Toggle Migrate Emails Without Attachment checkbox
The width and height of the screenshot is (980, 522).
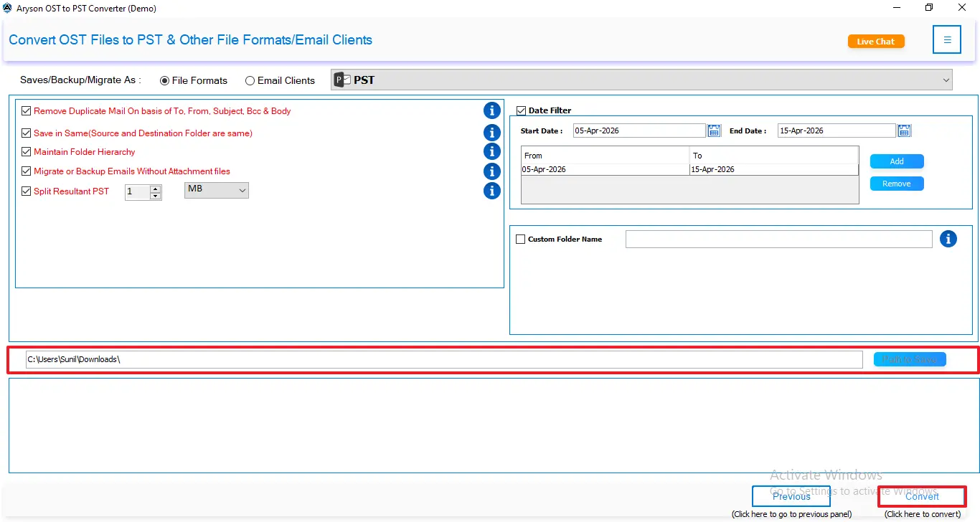pos(27,171)
